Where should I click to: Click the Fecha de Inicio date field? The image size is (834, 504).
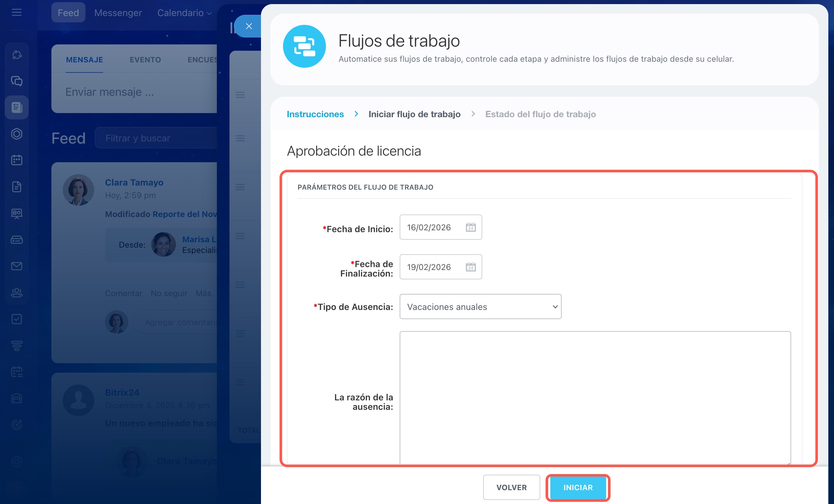(x=429, y=227)
